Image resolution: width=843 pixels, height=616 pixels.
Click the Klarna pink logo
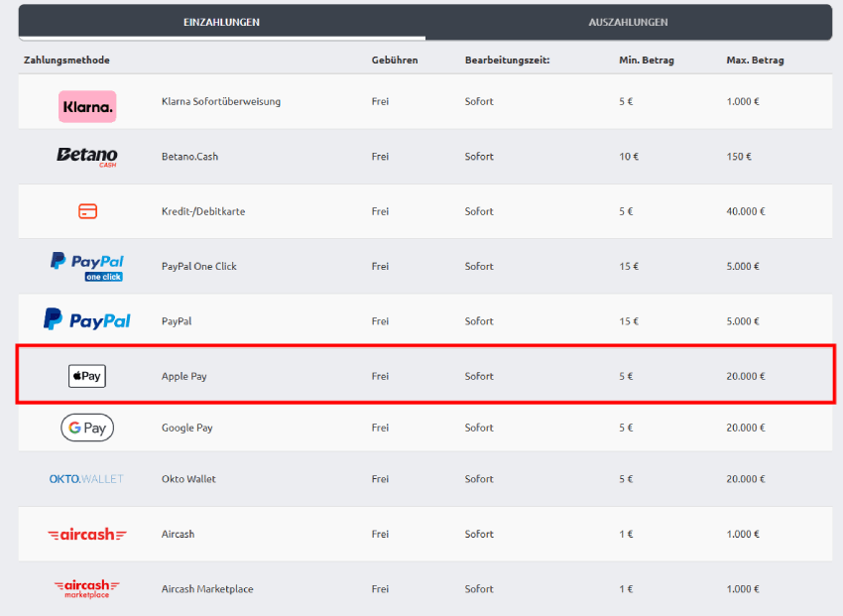point(87,106)
